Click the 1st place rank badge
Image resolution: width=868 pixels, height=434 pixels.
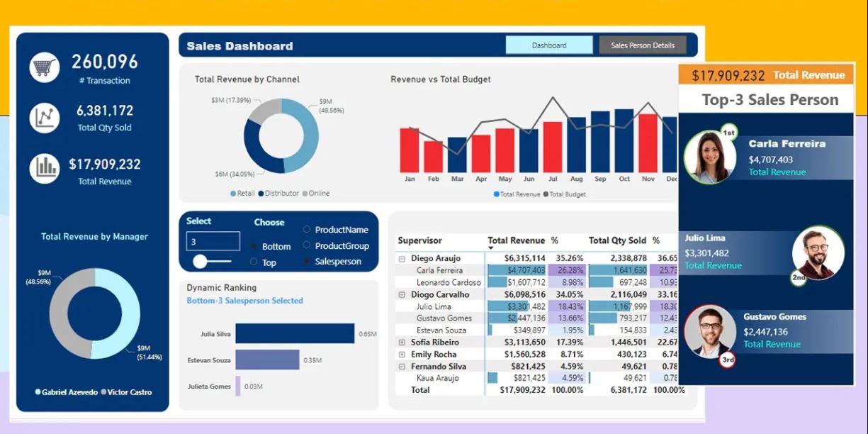(728, 133)
